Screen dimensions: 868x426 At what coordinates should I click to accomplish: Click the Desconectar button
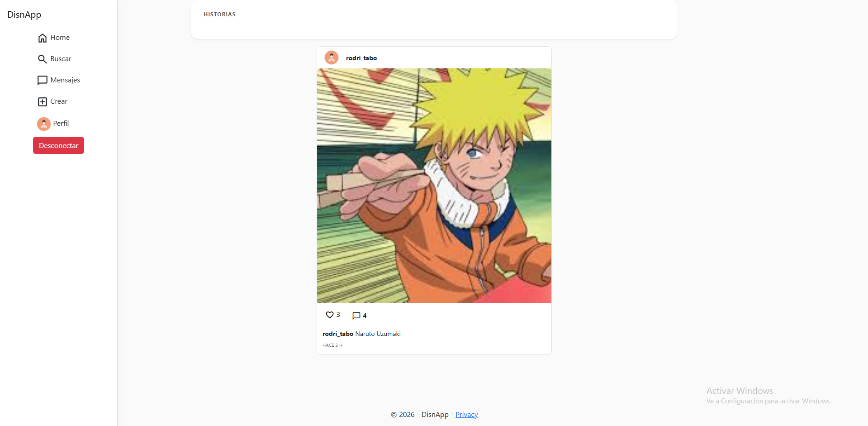[x=58, y=145]
